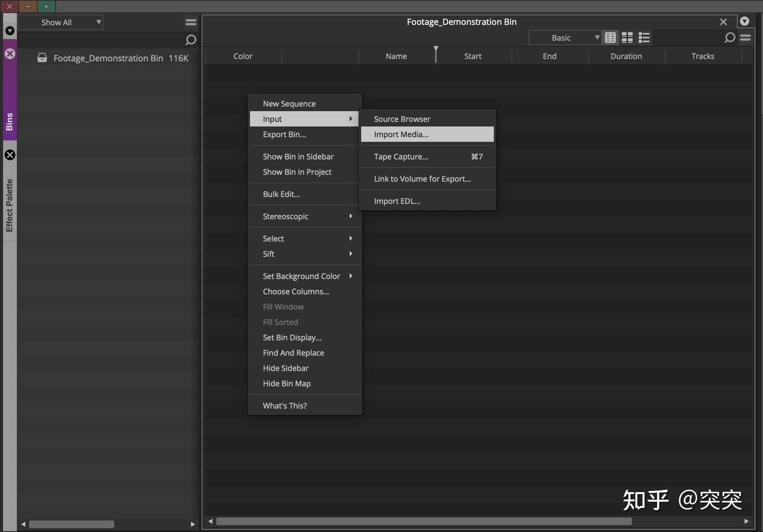Click the bin horizontal scrollbar
This screenshot has height=532, width=763.
424,521
